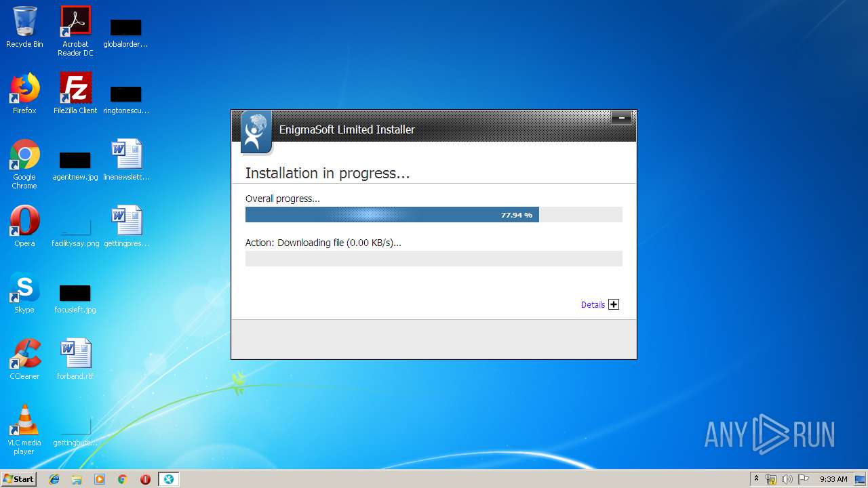Click 'Installation in progress...' heading
This screenshot has height=488, width=868.
328,174
